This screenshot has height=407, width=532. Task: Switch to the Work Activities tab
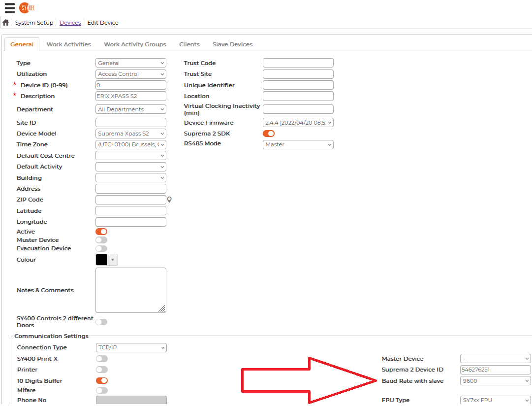tap(69, 44)
